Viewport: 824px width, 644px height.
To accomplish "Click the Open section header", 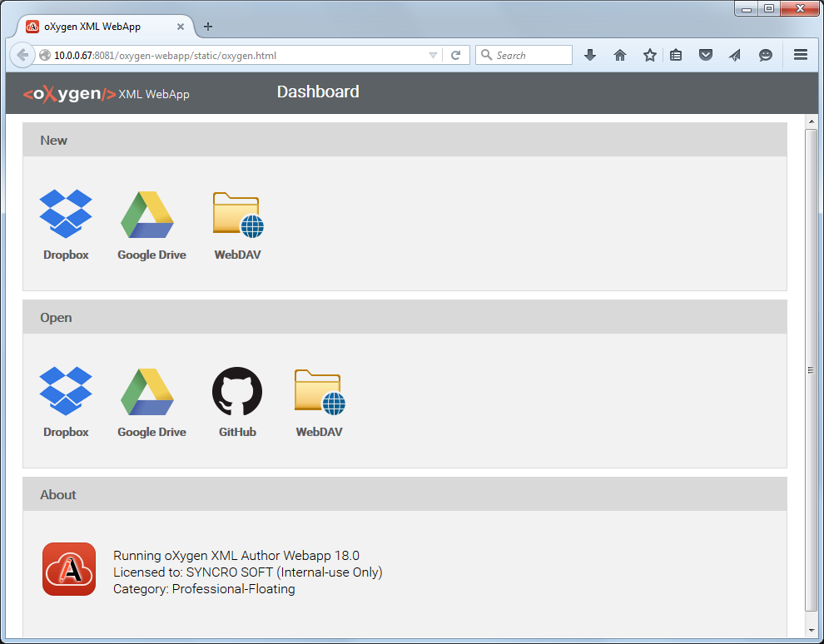I will 405,317.
